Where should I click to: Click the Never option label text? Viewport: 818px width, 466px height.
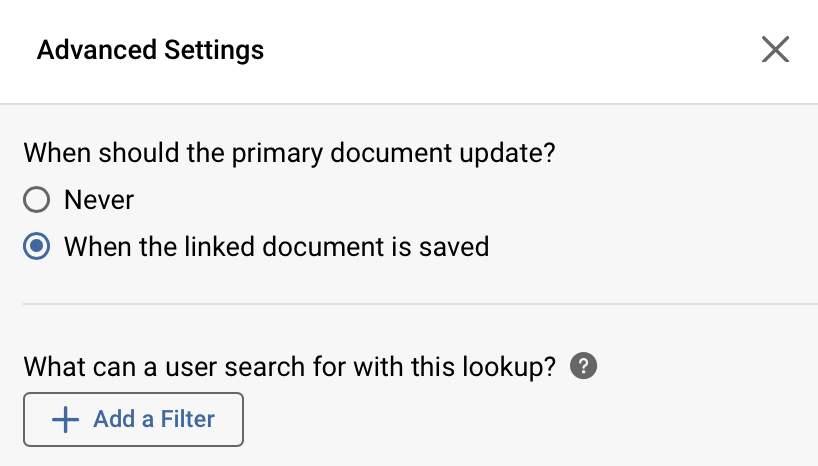[x=99, y=200]
